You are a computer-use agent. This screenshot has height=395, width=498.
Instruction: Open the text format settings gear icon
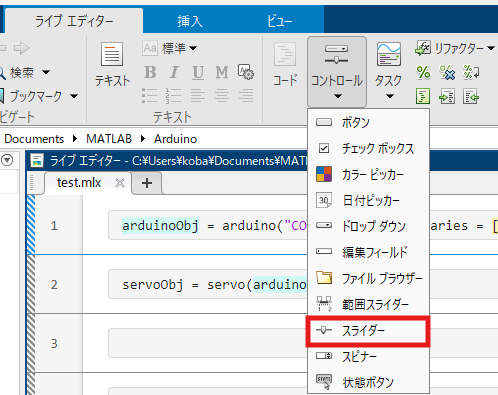pos(246,72)
